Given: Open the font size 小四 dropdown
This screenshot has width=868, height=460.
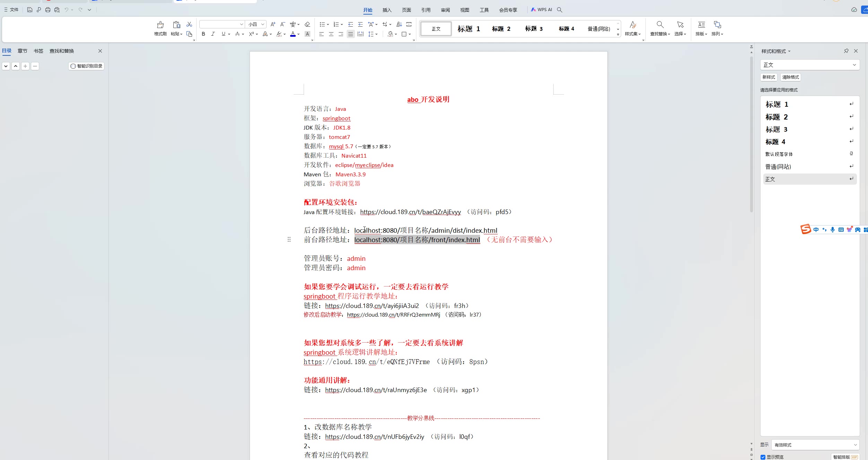Looking at the screenshot, I should [x=263, y=24].
